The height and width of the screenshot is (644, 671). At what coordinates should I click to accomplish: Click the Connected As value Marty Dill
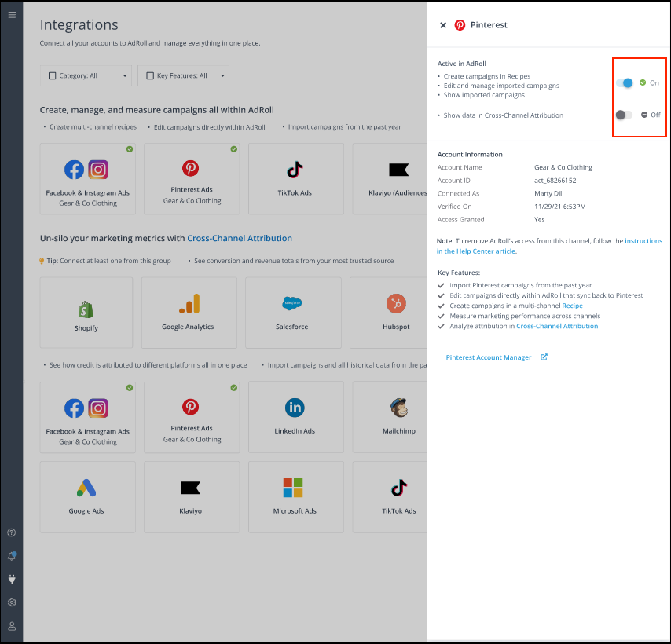[x=549, y=193]
